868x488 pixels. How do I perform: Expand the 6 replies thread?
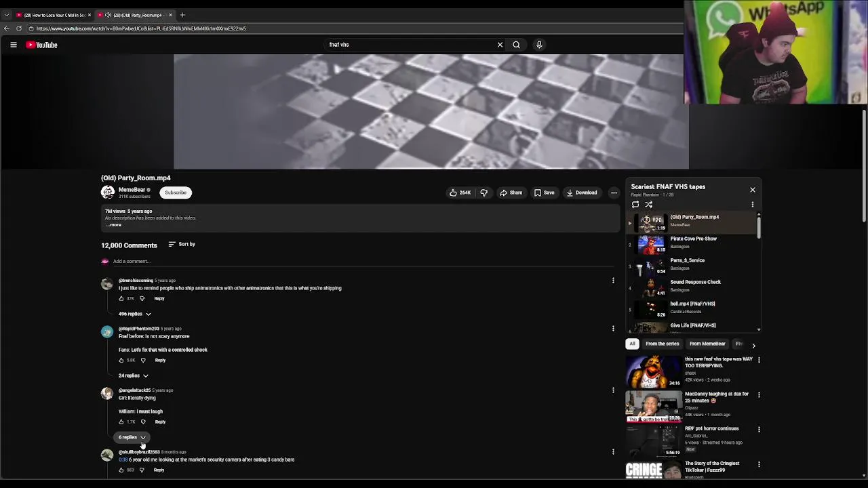132,437
